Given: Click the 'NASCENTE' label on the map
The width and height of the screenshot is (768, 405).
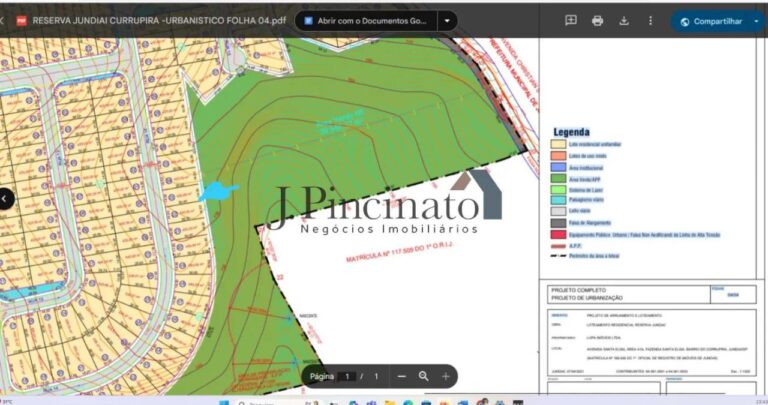Looking at the screenshot, I should (x=308, y=316).
